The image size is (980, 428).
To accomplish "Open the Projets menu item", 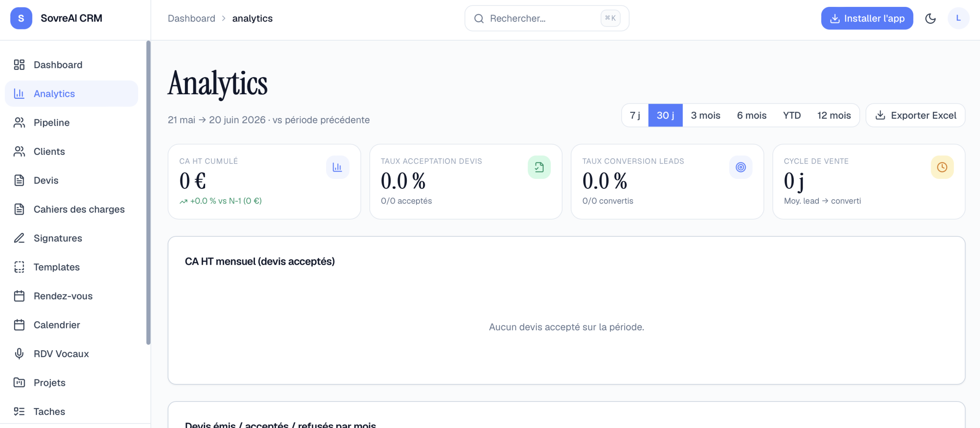I will point(72,383).
